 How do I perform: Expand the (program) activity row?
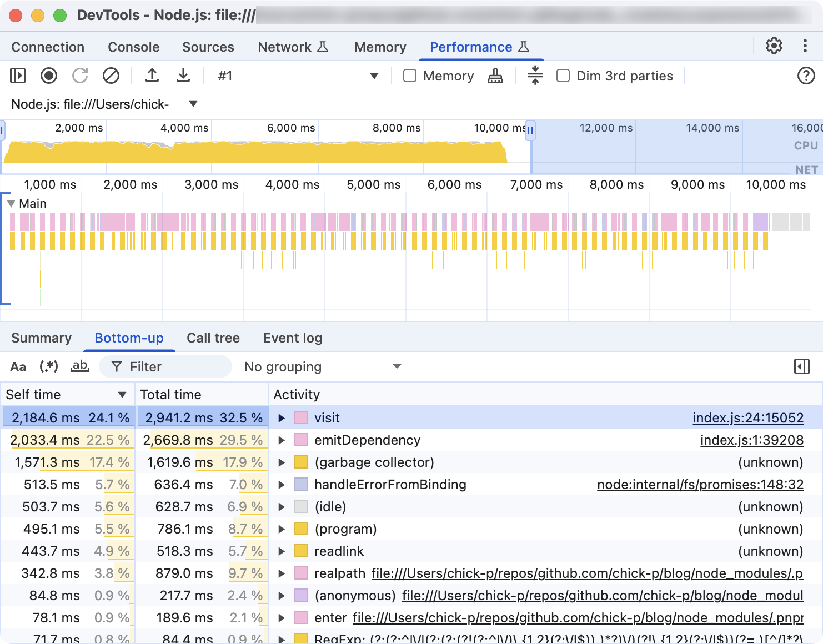coord(282,529)
